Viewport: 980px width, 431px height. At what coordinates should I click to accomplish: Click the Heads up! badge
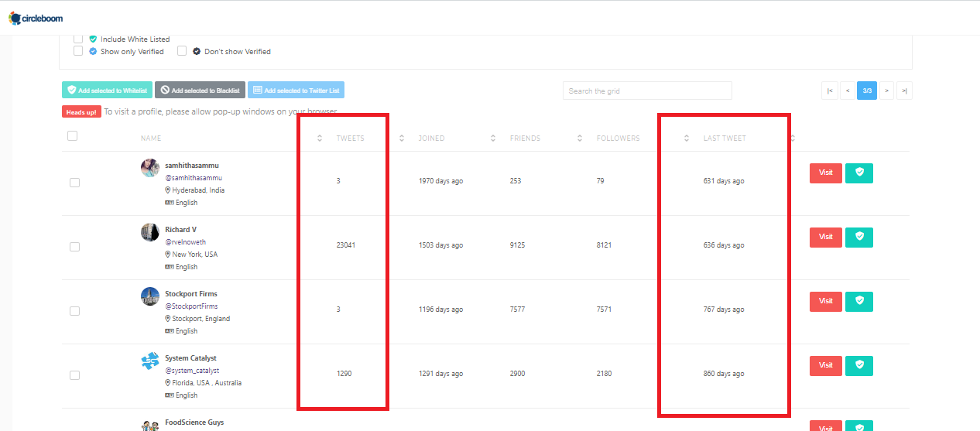81,112
